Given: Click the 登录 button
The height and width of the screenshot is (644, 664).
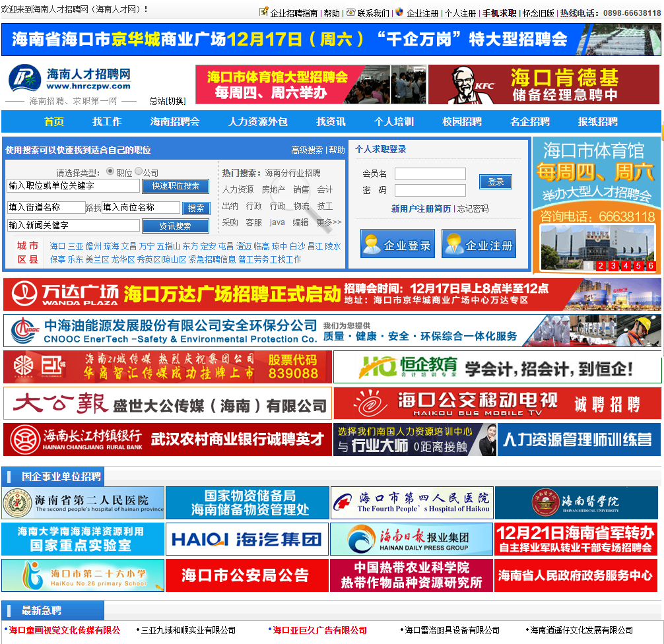Looking at the screenshot, I should [x=496, y=182].
